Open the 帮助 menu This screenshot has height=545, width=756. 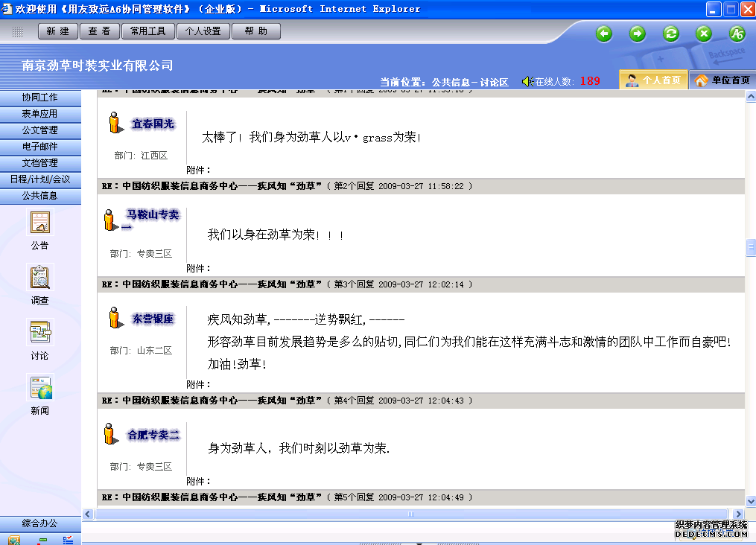(256, 31)
